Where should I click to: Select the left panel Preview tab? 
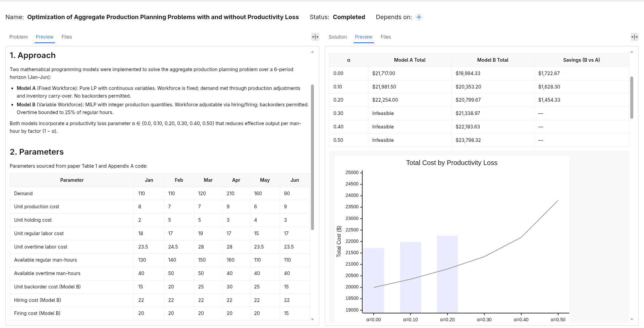45,37
